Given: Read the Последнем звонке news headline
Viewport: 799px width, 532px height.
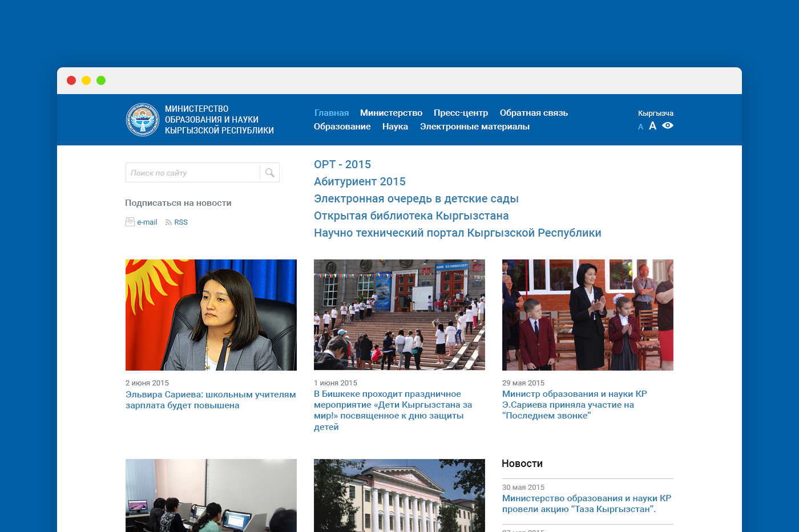Looking at the screenshot, I should tap(575, 405).
